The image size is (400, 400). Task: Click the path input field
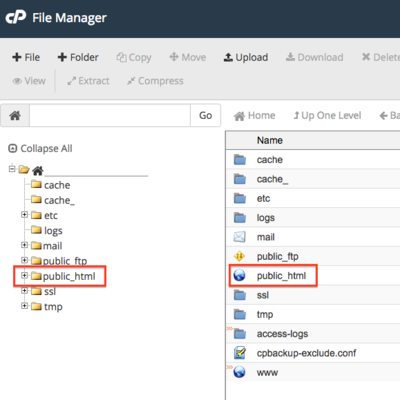pos(110,116)
